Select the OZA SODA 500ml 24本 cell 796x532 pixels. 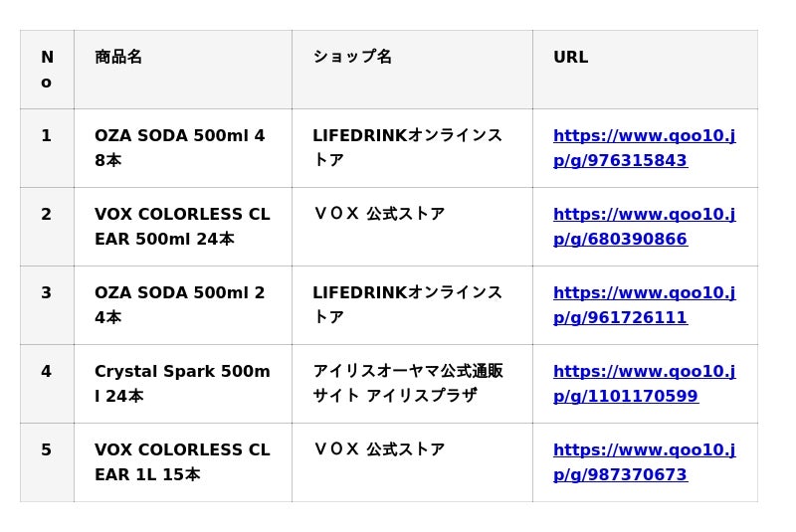[180, 305]
